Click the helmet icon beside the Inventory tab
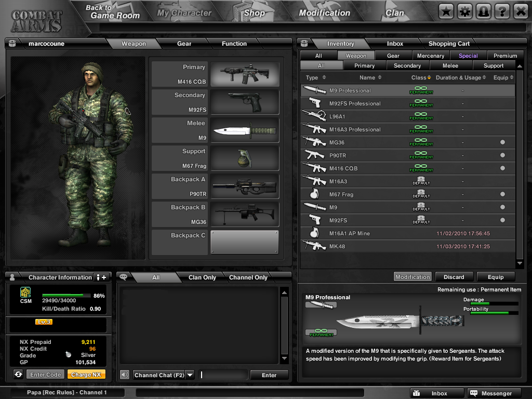Image resolution: width=532 pixels, height=399 pixels. [x=304, y=44]
